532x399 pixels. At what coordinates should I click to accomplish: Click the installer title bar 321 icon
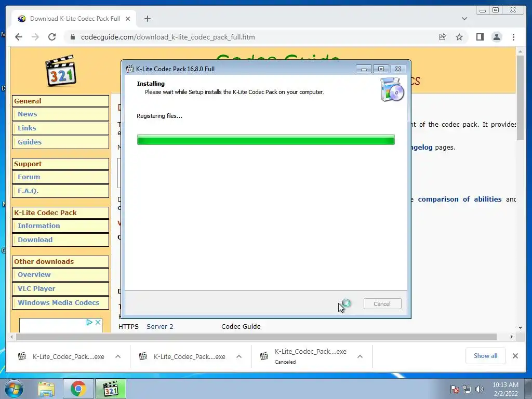tap(129, 69)
